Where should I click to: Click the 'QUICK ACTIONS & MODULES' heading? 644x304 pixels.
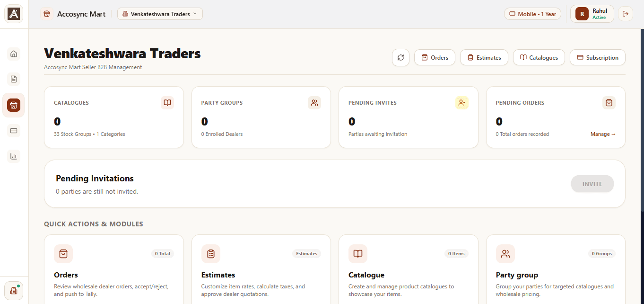(94, 224)
